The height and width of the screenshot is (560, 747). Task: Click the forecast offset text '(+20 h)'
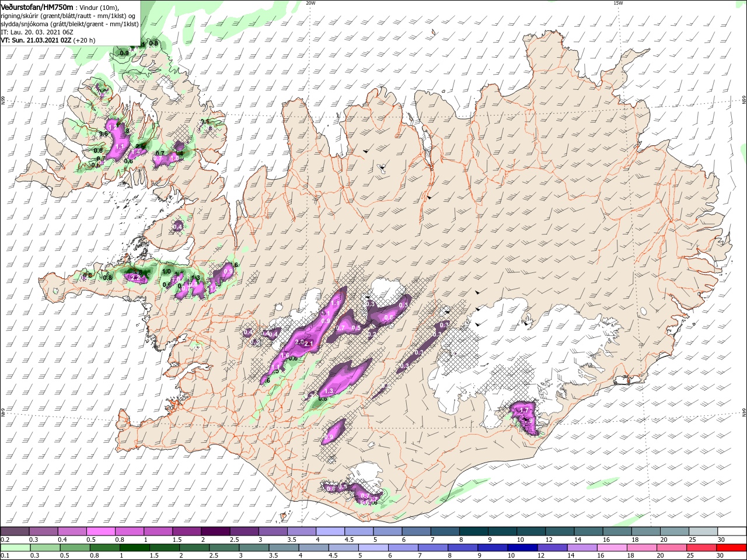coord(84,40)
